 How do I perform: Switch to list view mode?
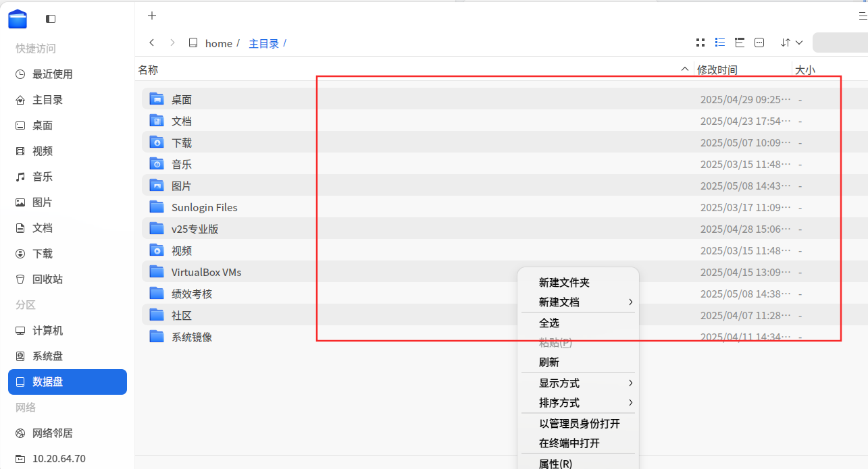pyautogui.click(x=720, y=43)
